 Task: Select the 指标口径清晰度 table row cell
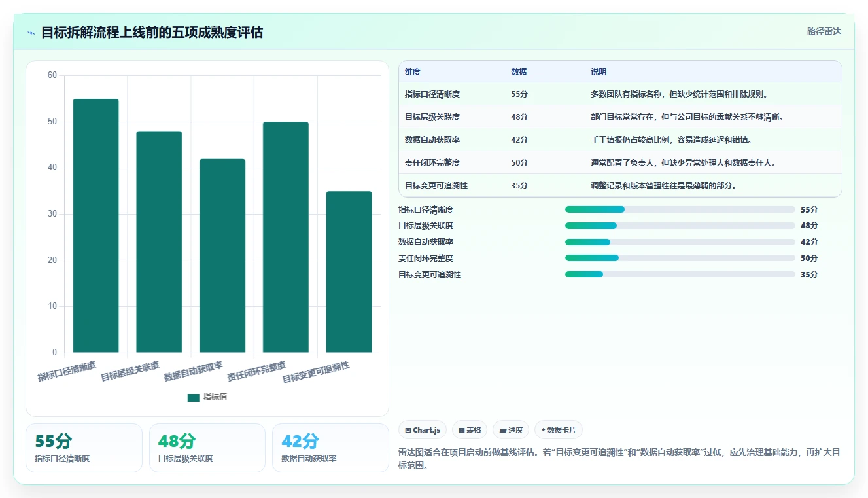432,94
